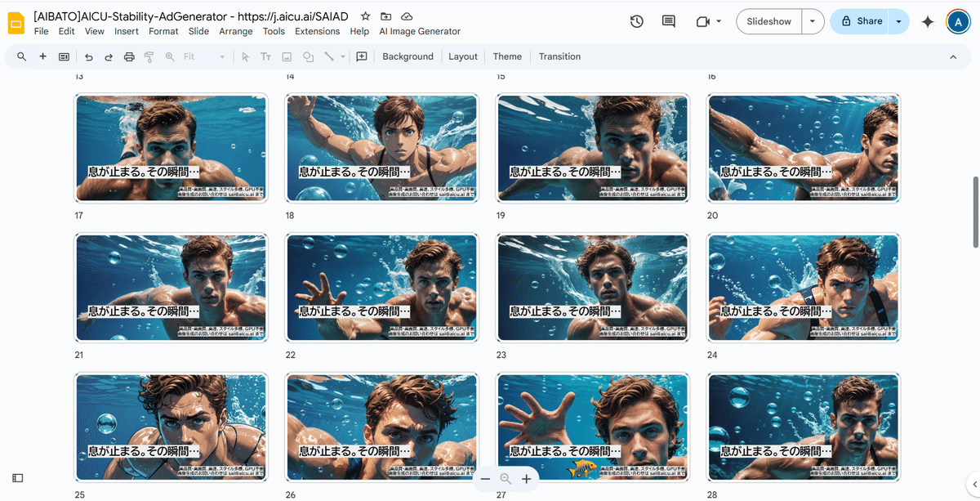Start the Slideshow
Image resolution: width=980 pixels, height=501 pixels.
point(768,22)
